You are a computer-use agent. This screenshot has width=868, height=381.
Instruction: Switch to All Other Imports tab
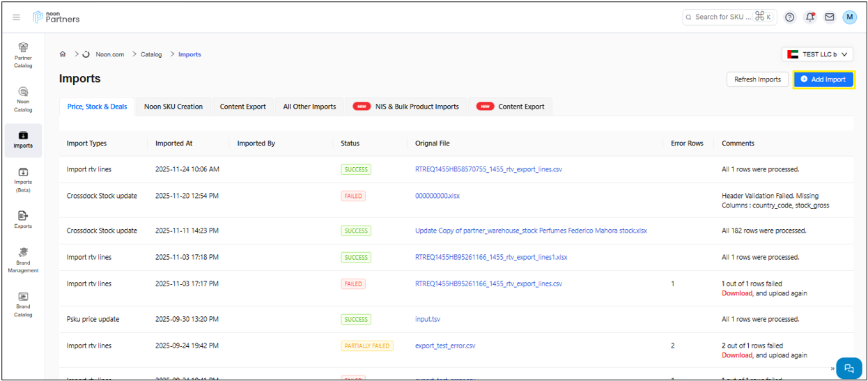(309, 107)
